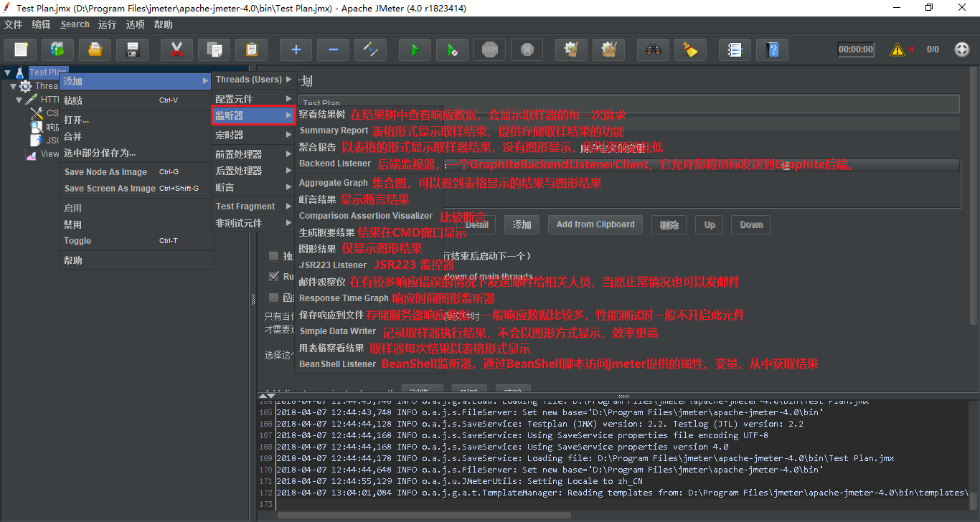
Task: Expand the Test Fragment submenu
Action: click(254, 207)
